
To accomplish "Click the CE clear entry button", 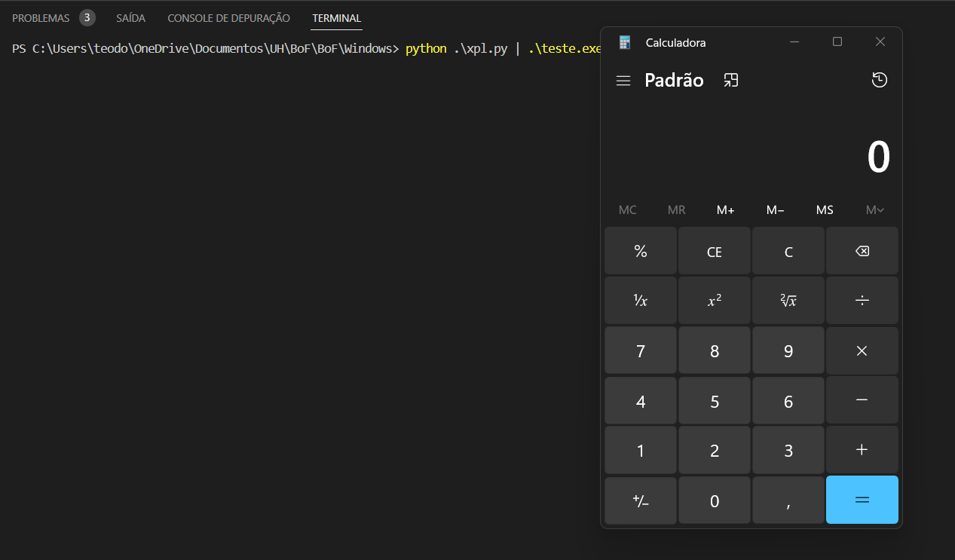I will pos(714,252).
